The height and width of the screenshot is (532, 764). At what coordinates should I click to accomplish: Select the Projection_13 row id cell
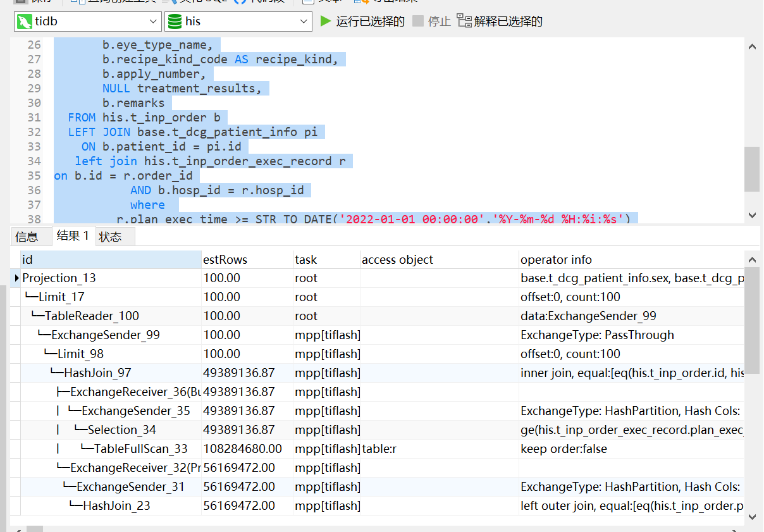click(x=111, y=278)
